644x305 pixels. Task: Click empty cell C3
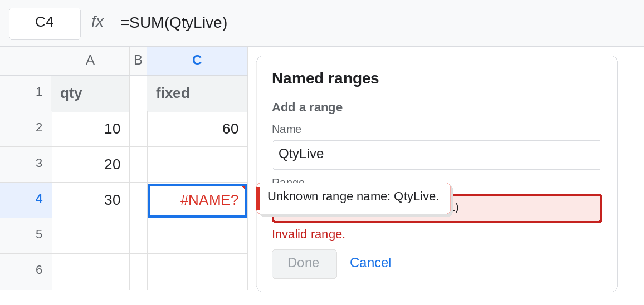tap(197, 164)
